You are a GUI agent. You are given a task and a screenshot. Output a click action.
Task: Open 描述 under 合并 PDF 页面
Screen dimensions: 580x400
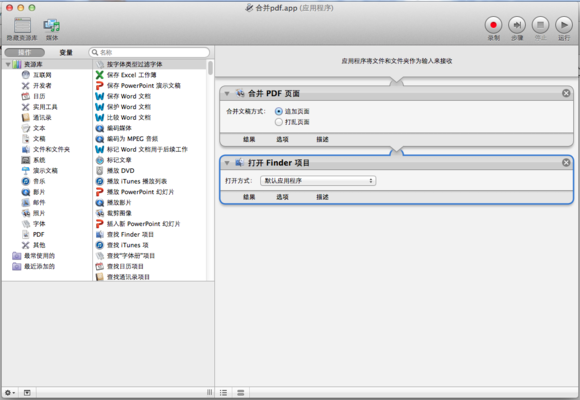point(322,140)
